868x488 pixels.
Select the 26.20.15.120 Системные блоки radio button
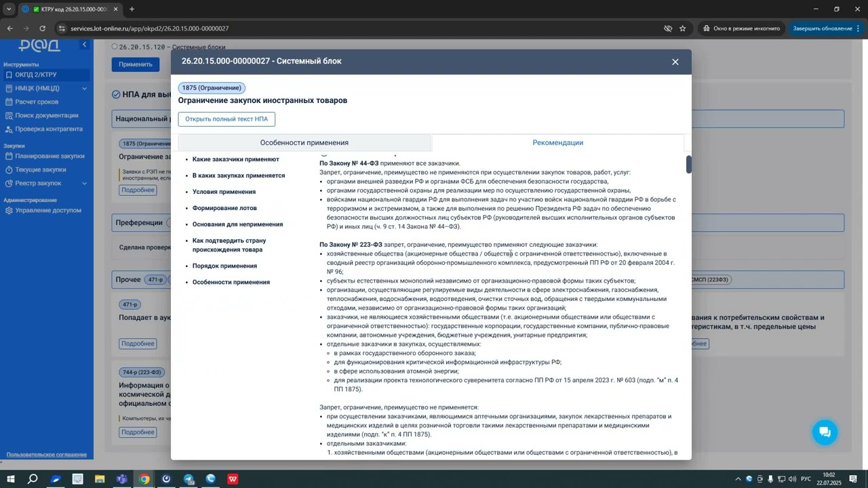(115, 47)
